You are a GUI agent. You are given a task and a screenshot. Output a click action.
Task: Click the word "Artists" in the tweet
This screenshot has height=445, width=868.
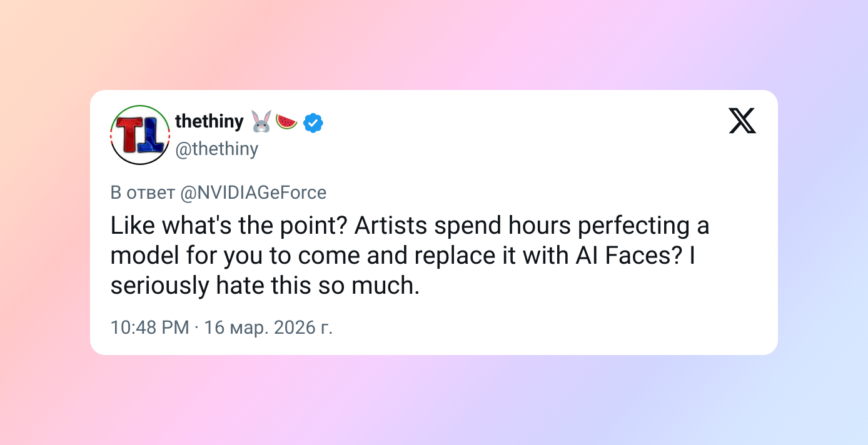(390, 226)
